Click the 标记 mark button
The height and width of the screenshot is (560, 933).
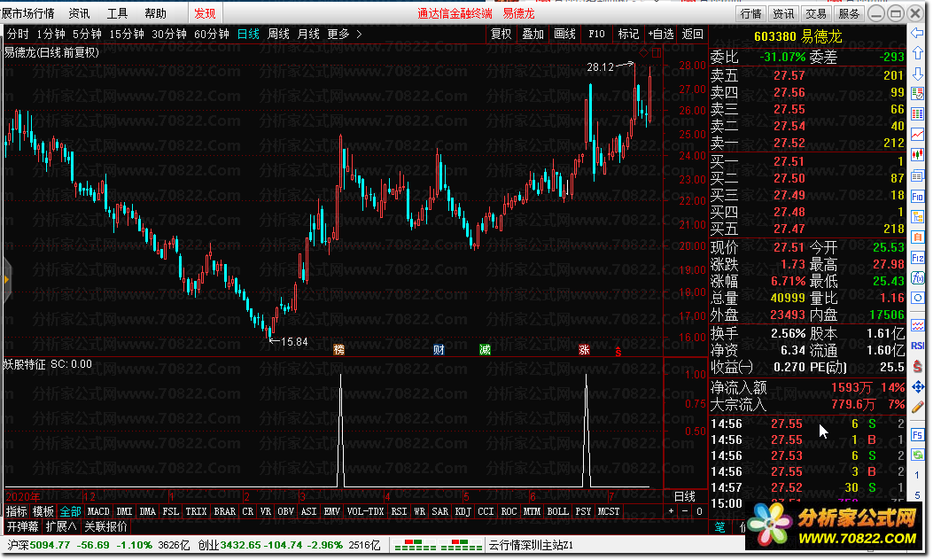[x=628, y=34]
